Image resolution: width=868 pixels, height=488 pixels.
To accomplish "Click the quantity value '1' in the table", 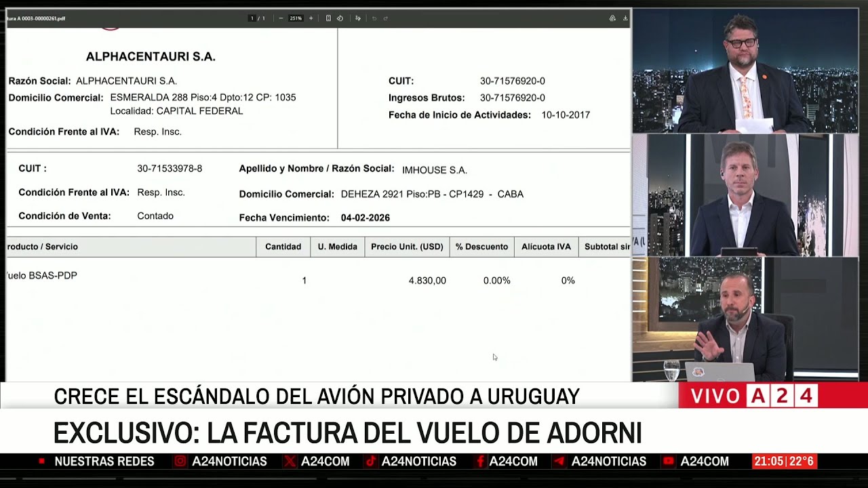I will click(304, 281).
